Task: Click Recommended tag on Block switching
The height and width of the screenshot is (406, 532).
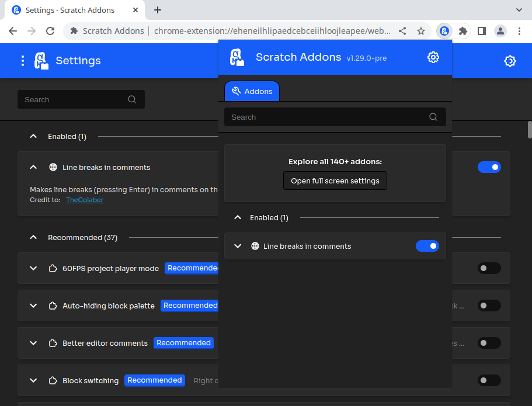Action: pos(154,380)
